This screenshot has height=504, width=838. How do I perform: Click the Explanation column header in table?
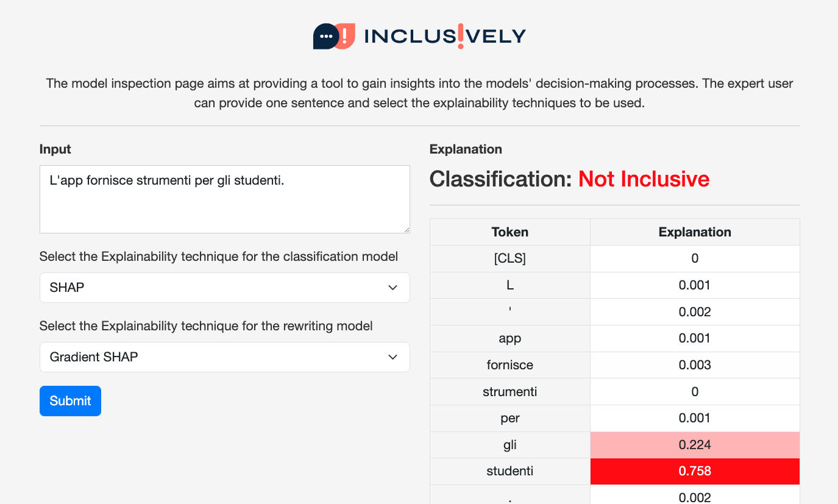(695, 232)
